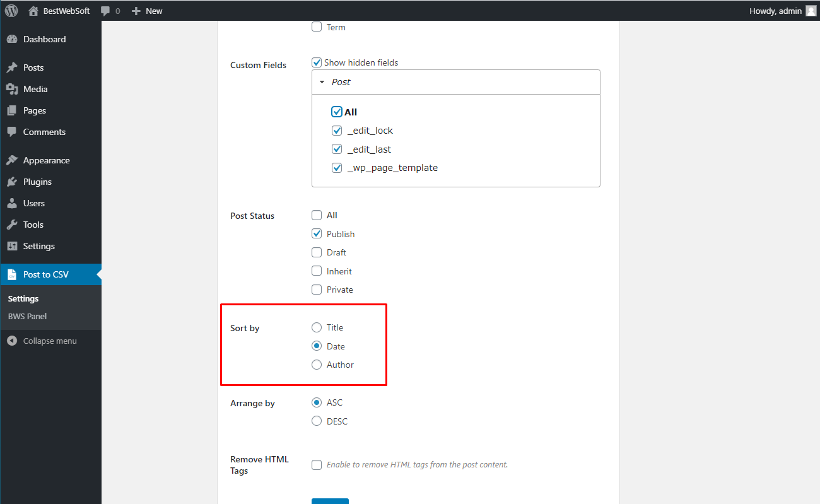
Task: Open the Plugins menu
Action: point(50,182)
